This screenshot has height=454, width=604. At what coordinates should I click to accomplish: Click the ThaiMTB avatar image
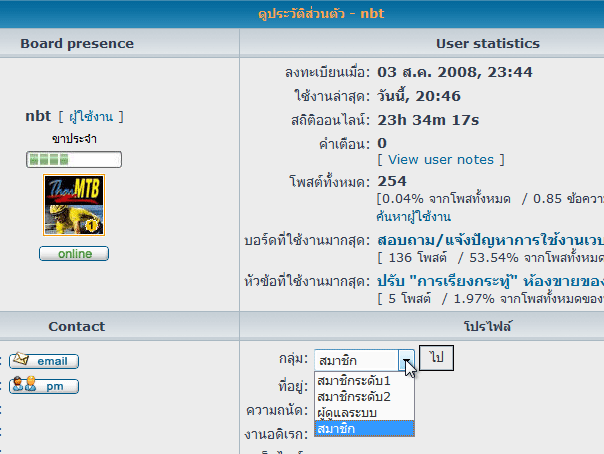click(74, 205)
